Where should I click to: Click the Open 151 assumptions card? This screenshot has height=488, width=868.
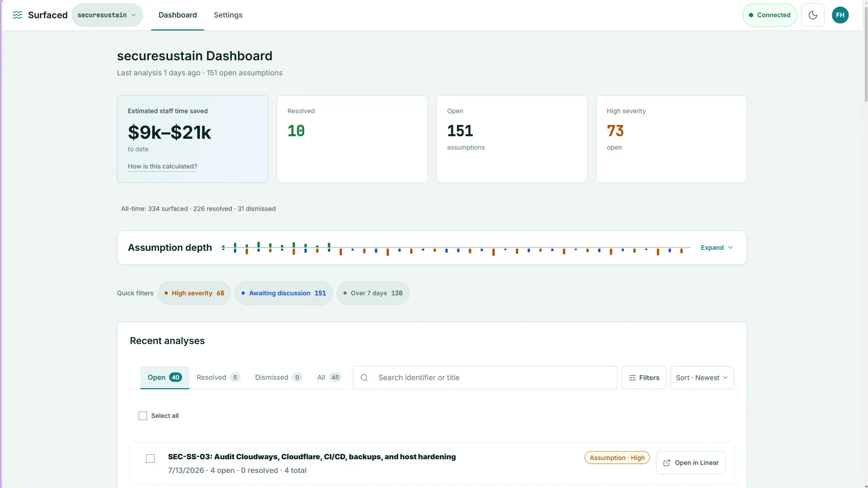pos(512,139)
